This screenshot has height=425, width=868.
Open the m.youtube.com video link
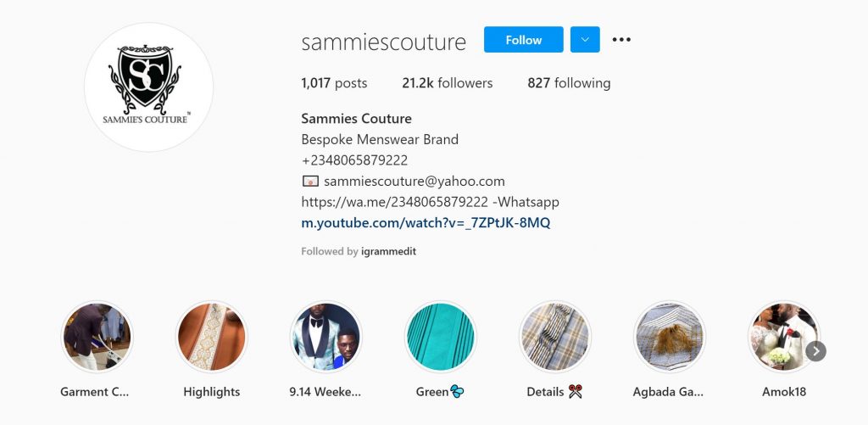click(426, 223)
